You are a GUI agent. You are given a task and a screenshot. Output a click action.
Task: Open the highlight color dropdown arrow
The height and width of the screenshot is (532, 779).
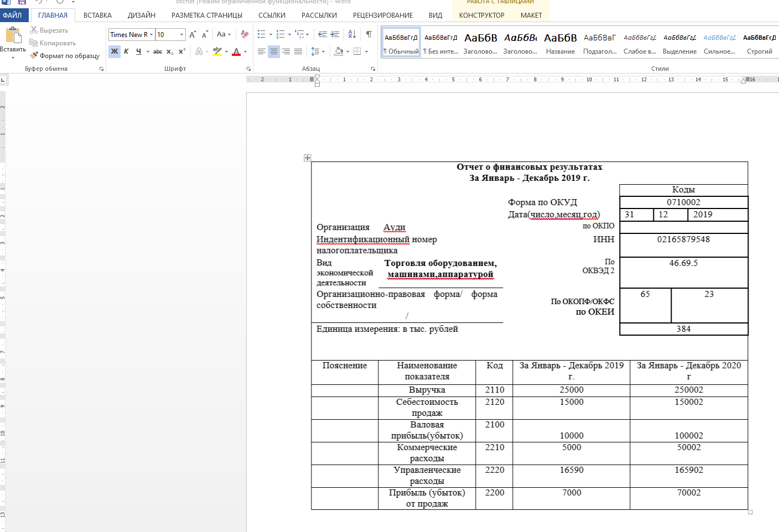click(x=226, y=51)
